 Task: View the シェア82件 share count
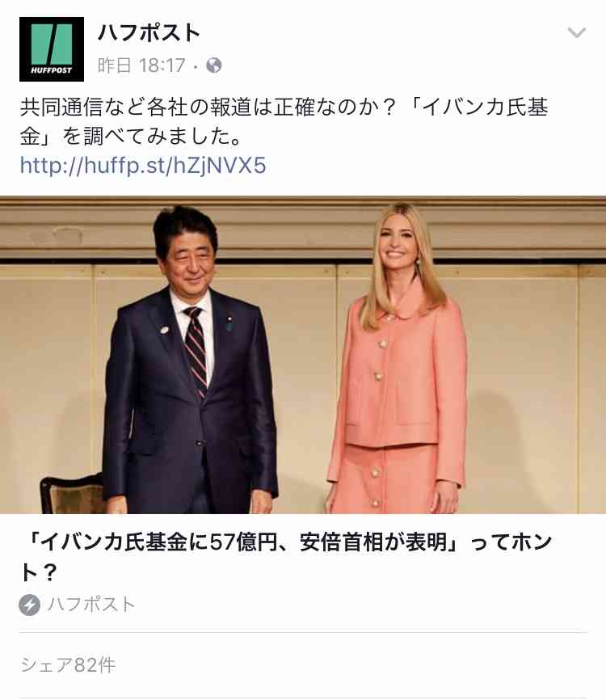pyautogui.click(x=68, y=665)
